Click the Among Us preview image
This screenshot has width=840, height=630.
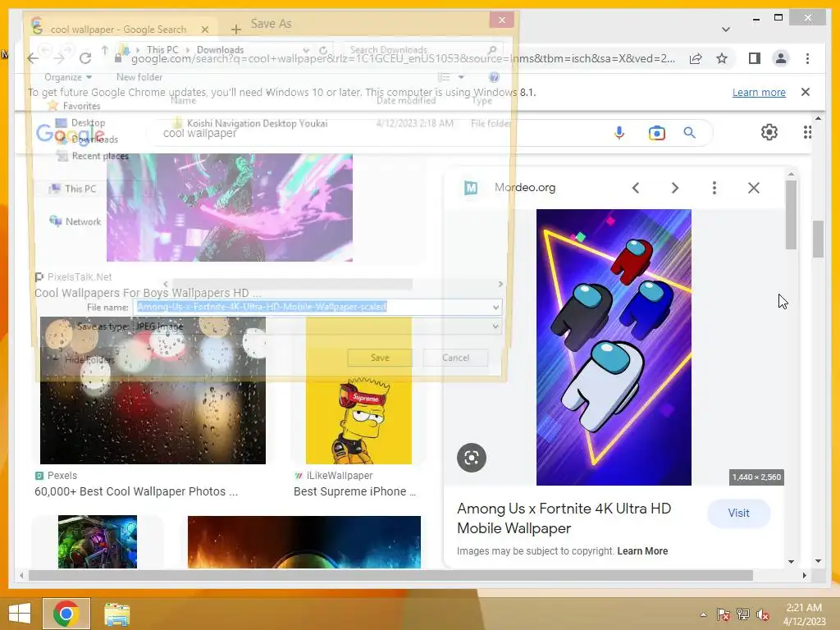(x=614, y=347)
